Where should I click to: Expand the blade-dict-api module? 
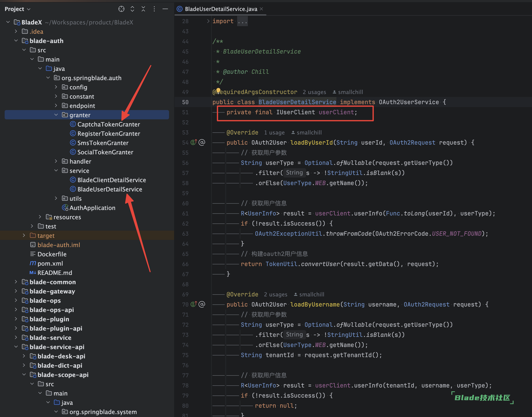pyautogui.click(x=24, y=366)
